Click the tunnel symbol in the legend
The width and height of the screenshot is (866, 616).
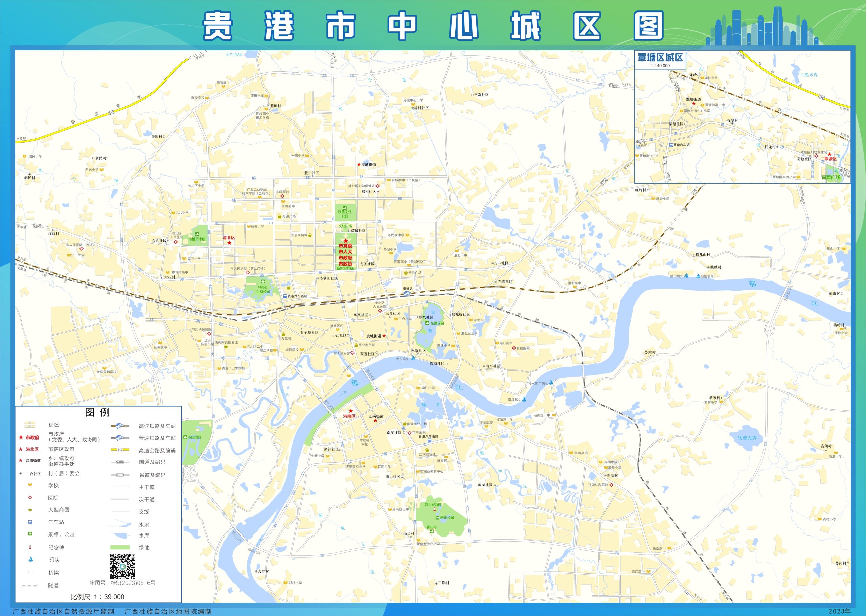pos(29,586)
